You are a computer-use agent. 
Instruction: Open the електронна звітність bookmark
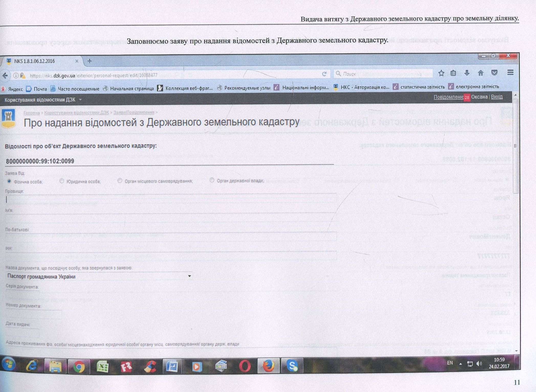coord(474,86)
